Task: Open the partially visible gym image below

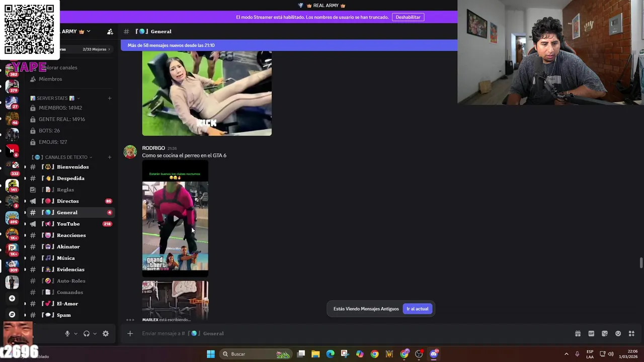Action: tap(175, 300)
